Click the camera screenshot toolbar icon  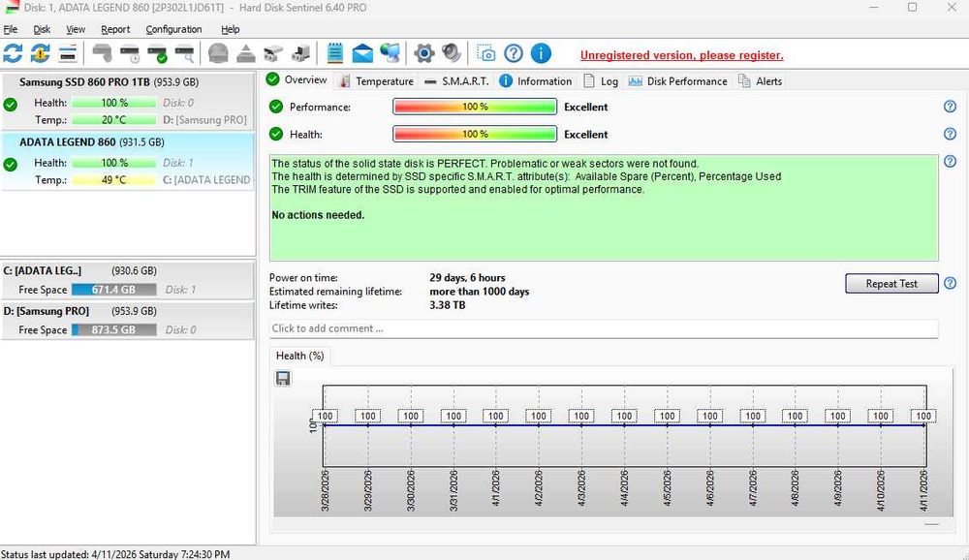tap(486, 54)
